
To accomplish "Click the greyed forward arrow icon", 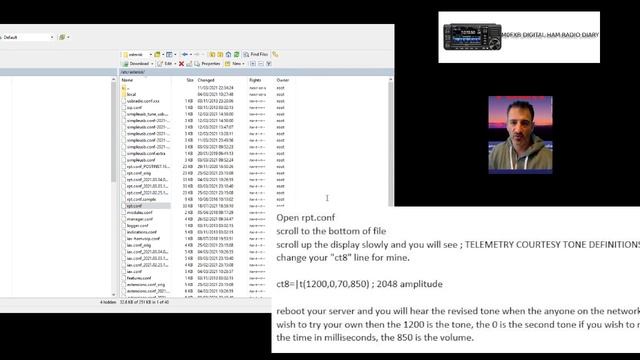I will [196, 54].
